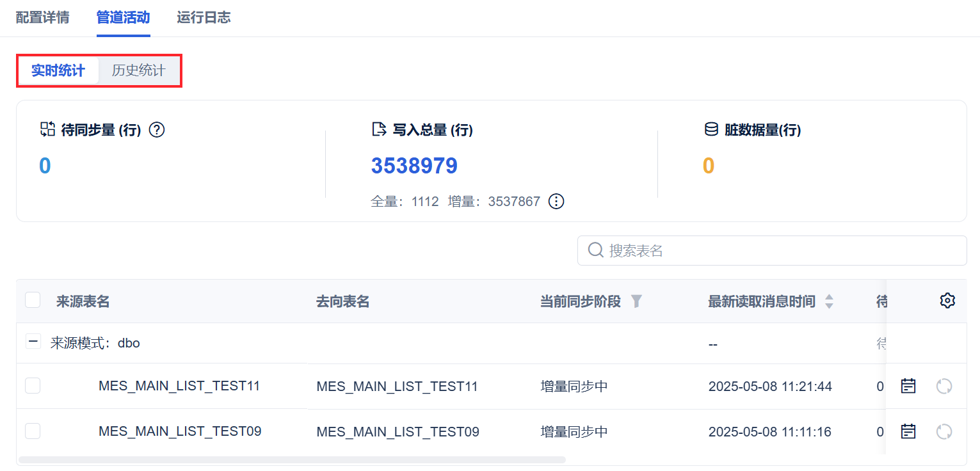Check the MES_MAIN_LIST_TEST09 row checkbox

coord(33,431)
